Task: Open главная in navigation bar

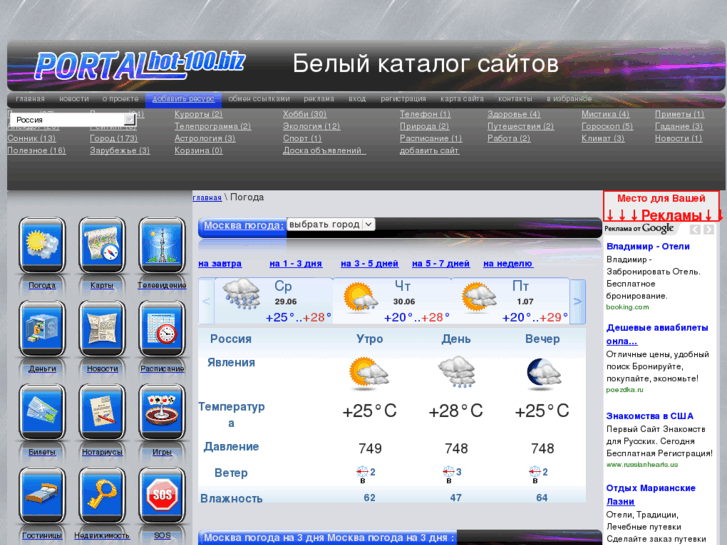Action: [x=30, y=99]
